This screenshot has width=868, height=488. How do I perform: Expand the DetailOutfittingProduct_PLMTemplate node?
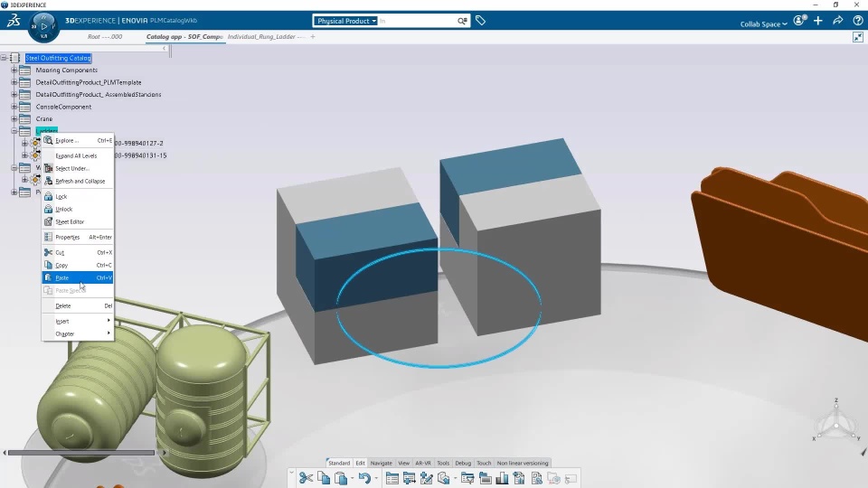[x=14, y=82]
